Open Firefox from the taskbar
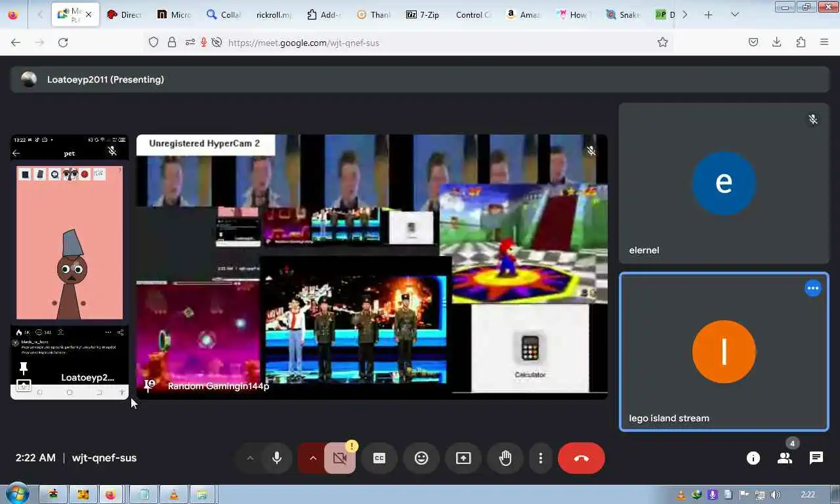 [111, 494]
